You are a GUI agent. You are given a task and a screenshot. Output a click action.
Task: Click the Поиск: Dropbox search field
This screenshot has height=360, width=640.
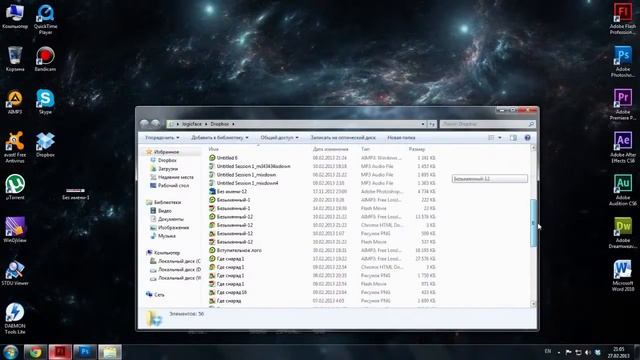(488, 124)
